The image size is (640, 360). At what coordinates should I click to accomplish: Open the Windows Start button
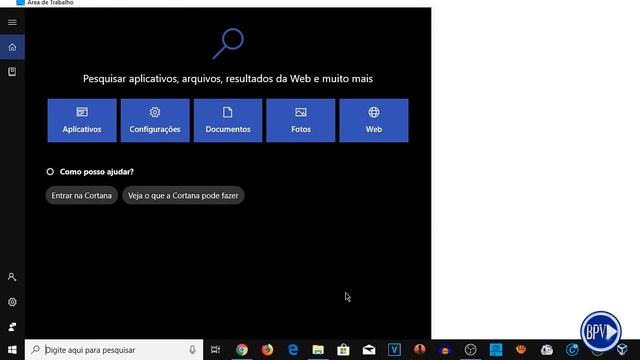[12, 350]
